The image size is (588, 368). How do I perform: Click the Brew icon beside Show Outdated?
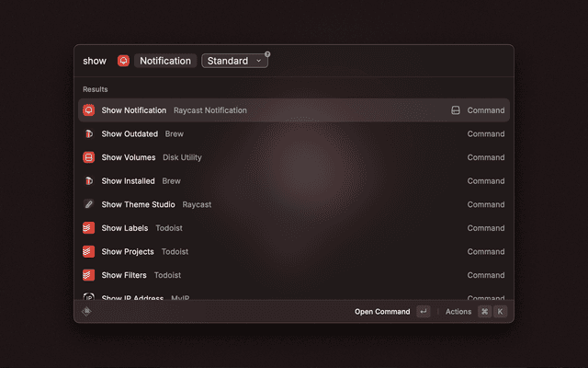click(x=89, y=133)
